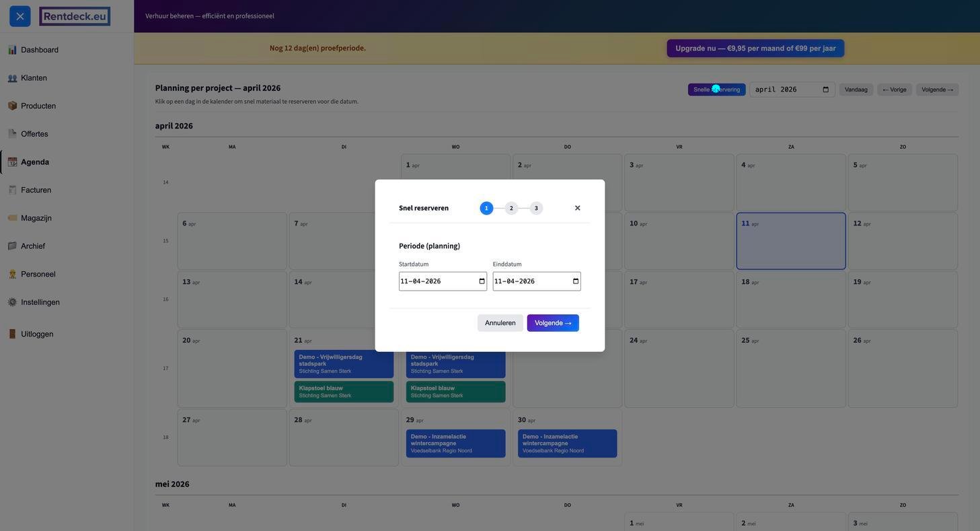The image size is (980, 531).
Task: Click the Dashboard chart icon in sidebar
Action: point(12,50)
